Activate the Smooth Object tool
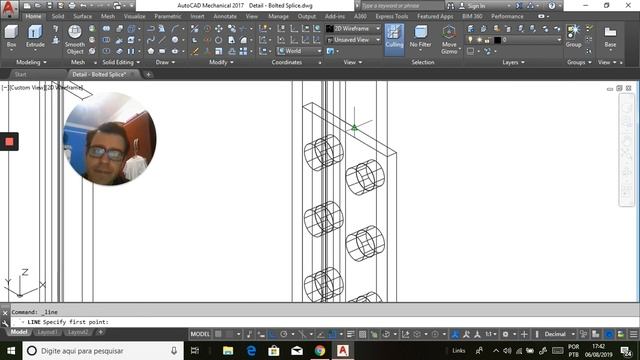This screenshot has width=640, height=360. (75, 40)
